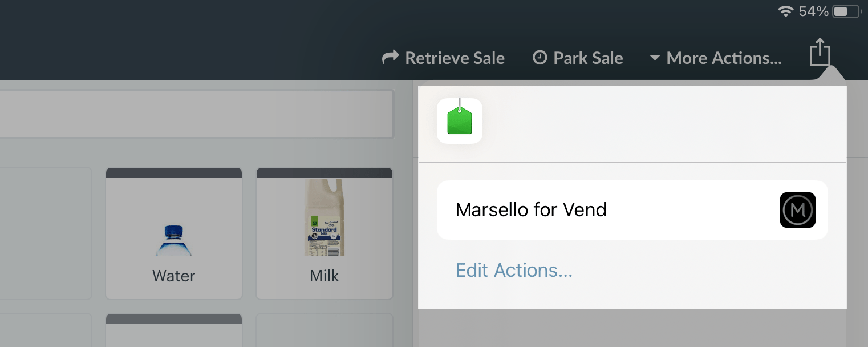Expand the Park Sale options

[578, 58]
